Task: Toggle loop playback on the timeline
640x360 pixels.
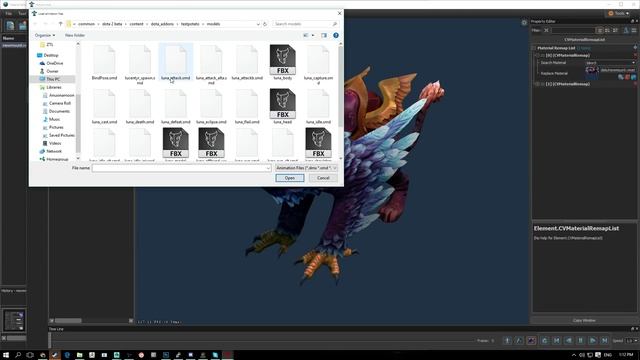Action: pos(544,340)
